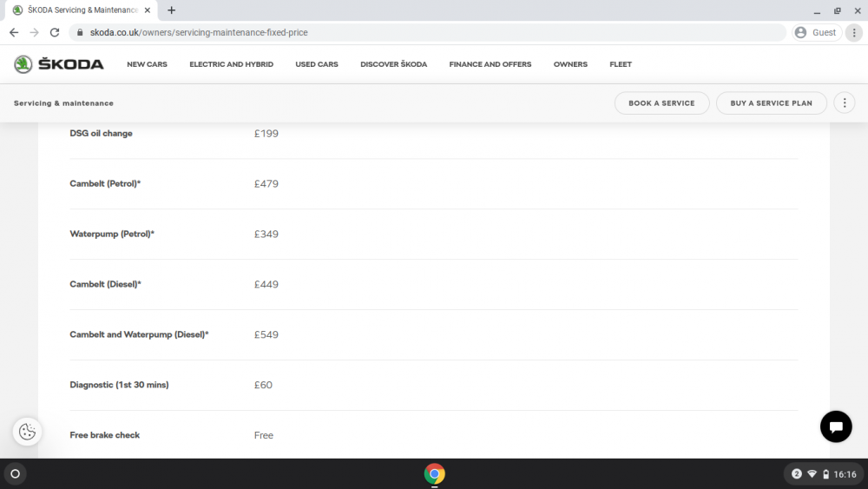The width and height of the screenshot is (868, 489).
Task: Click the Cambelt (Petrol)* label
Action: click(x=105, y=184)
